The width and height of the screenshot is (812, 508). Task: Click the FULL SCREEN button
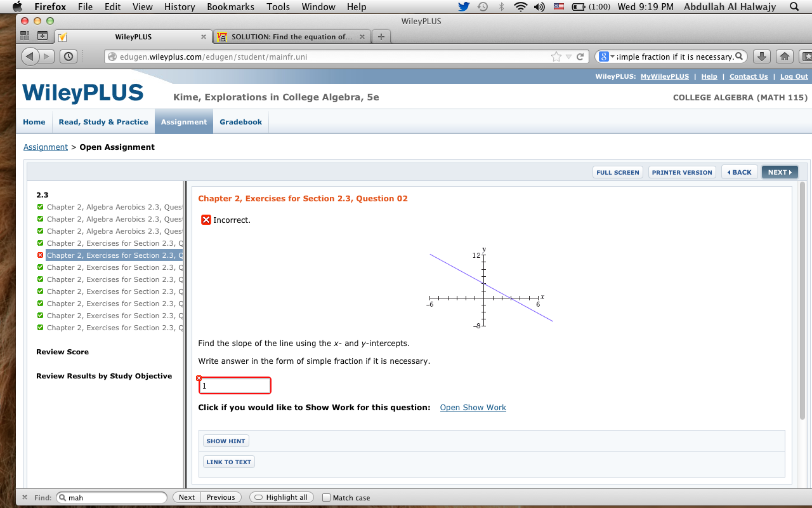click(x=618, y=172)
